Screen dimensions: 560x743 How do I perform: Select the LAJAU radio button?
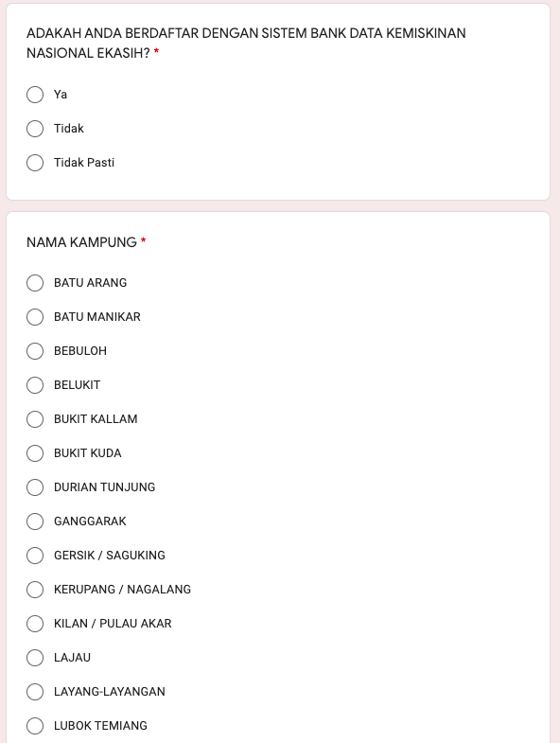(35, 658)
